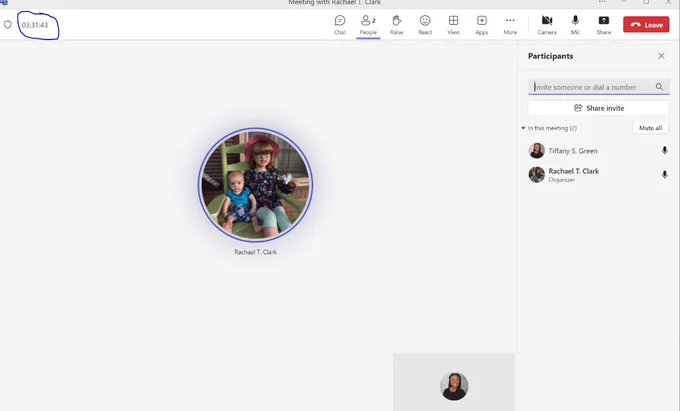
Task: Open the Apps menu
Action: [482, 25]
